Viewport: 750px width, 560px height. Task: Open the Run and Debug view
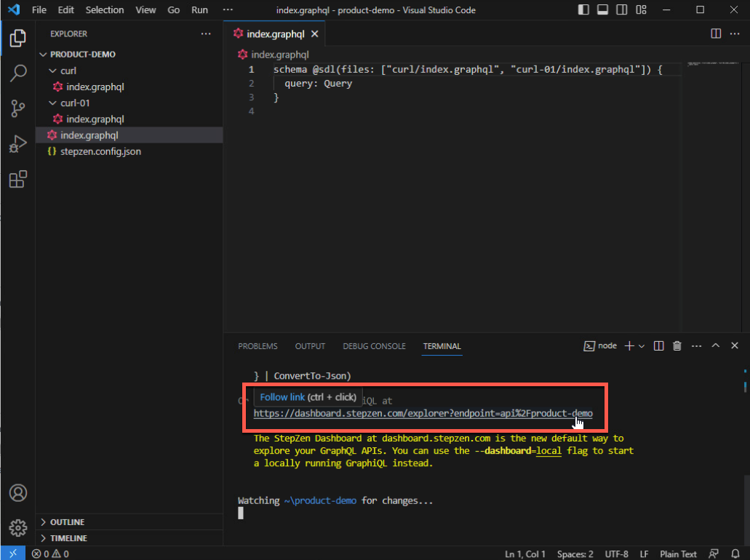tap(18, 144)
